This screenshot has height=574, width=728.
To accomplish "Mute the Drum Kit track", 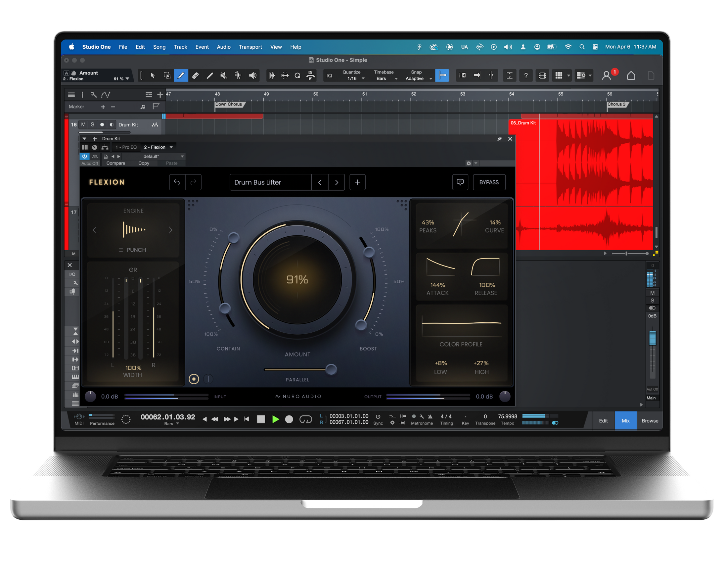I will click(x=83, y=125).
